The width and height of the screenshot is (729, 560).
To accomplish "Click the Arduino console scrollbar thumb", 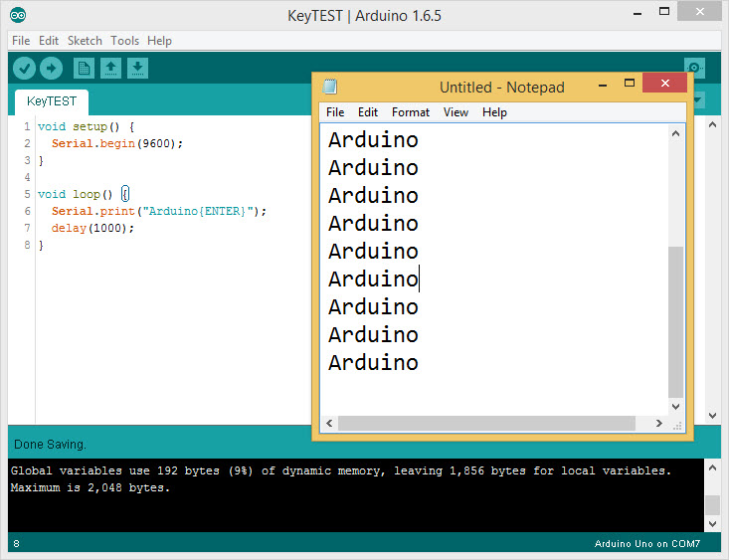I will tap(712, 505).
